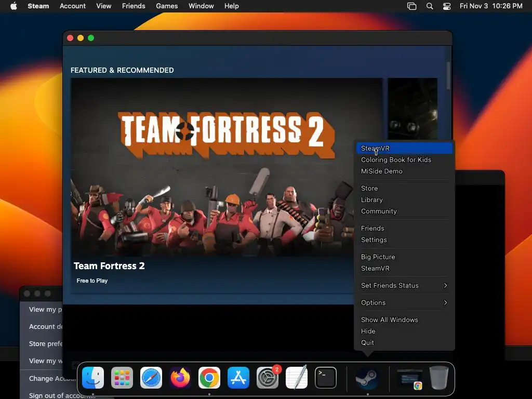The image size is (532, 399).
Task: Open System Settings in the dock
Action: click(268, 378)
